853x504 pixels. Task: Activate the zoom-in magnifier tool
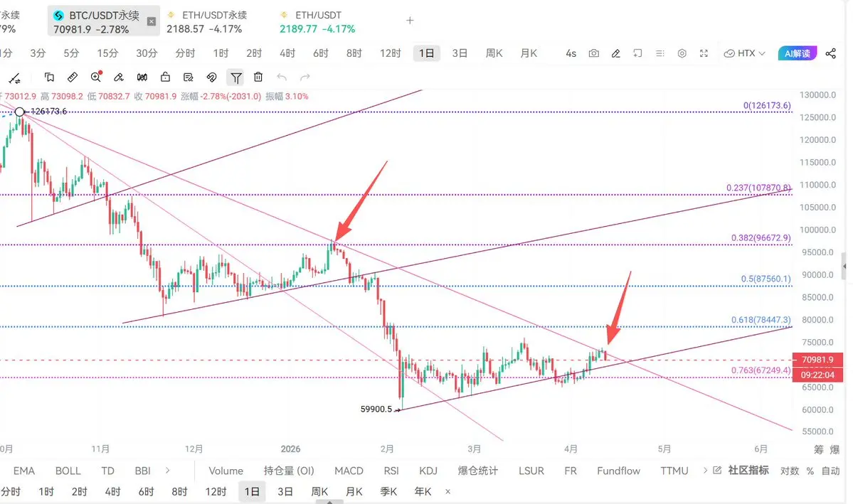pyautogui.click(x=96, y=77)
